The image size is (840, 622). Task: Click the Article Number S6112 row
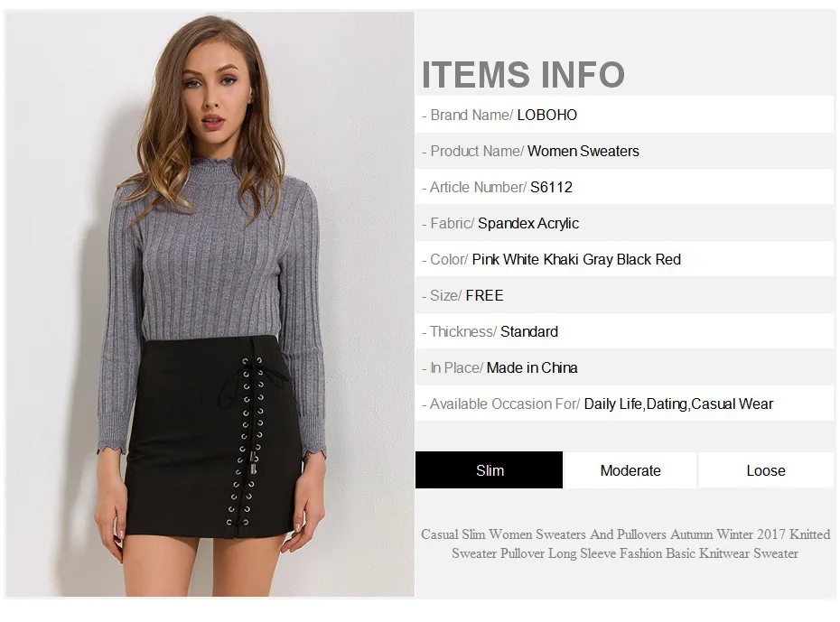[x=625, y=187]
